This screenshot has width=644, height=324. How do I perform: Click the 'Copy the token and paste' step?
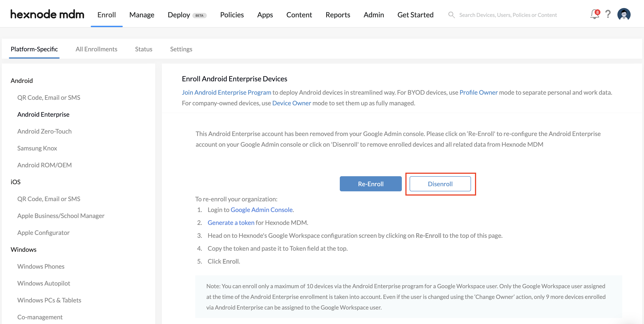278,248
